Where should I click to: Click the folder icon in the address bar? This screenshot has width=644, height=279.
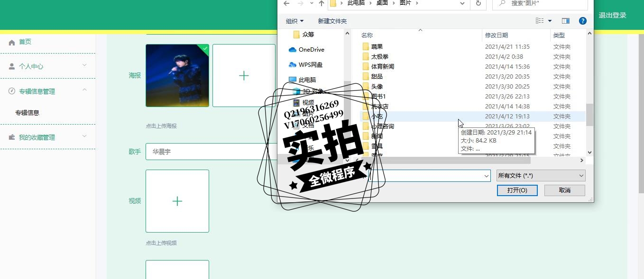point(333,3)
